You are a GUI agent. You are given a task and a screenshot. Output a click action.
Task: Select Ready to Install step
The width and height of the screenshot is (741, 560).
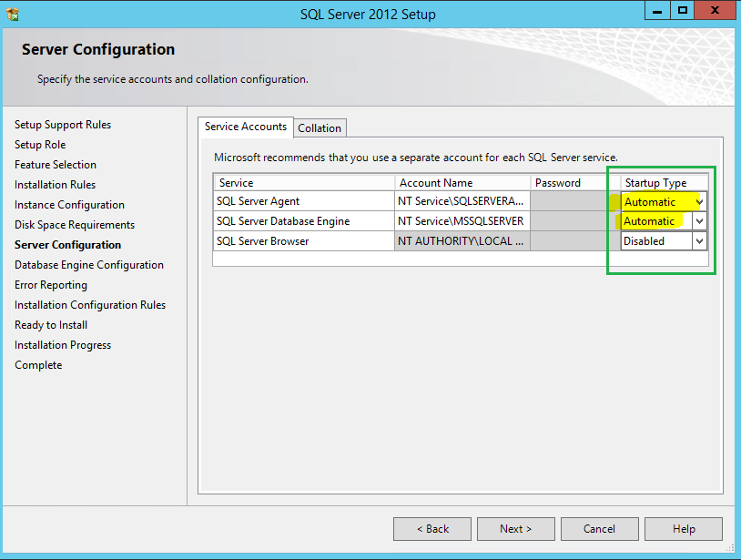tap(51, 325)
